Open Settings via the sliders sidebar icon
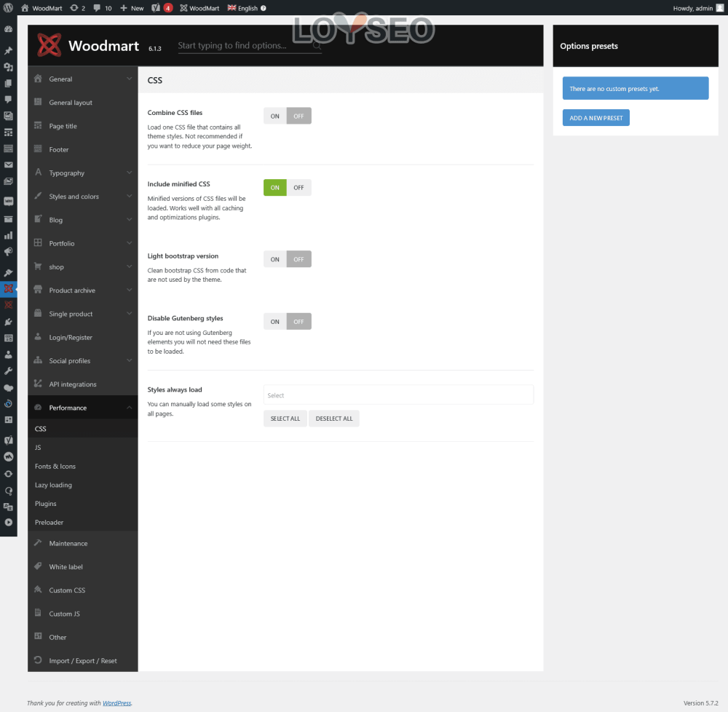This screenshot has height=712, width=728. tap(8, 420)
